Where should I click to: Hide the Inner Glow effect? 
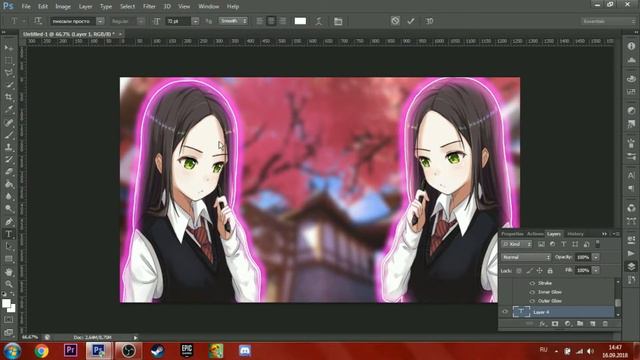pos(532,292)
